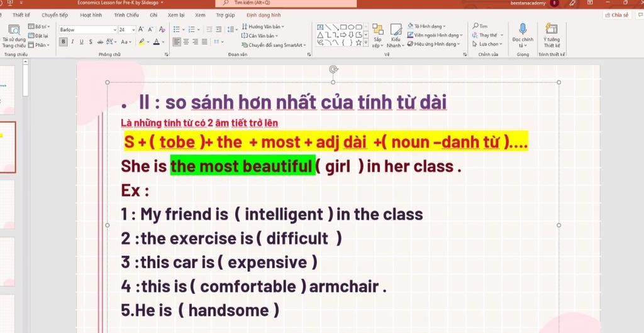
Task: Click the rotation handle above text box
Action: click(333, 69)
